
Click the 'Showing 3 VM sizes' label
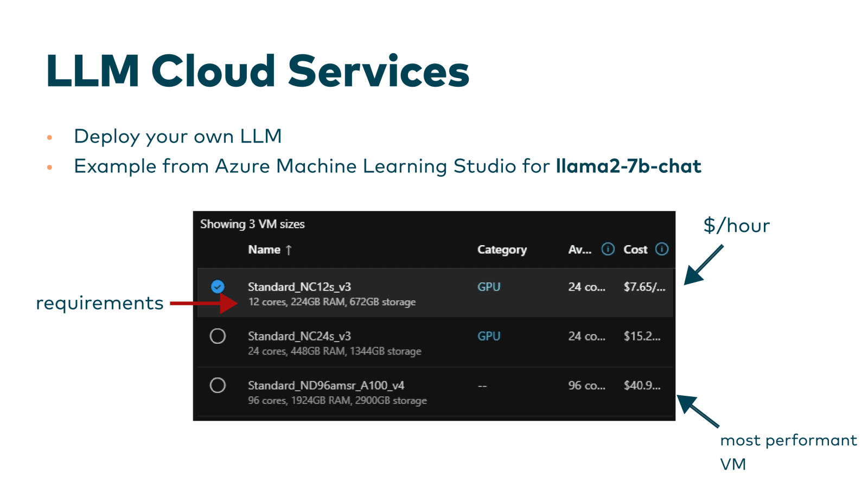pos(252,224)
